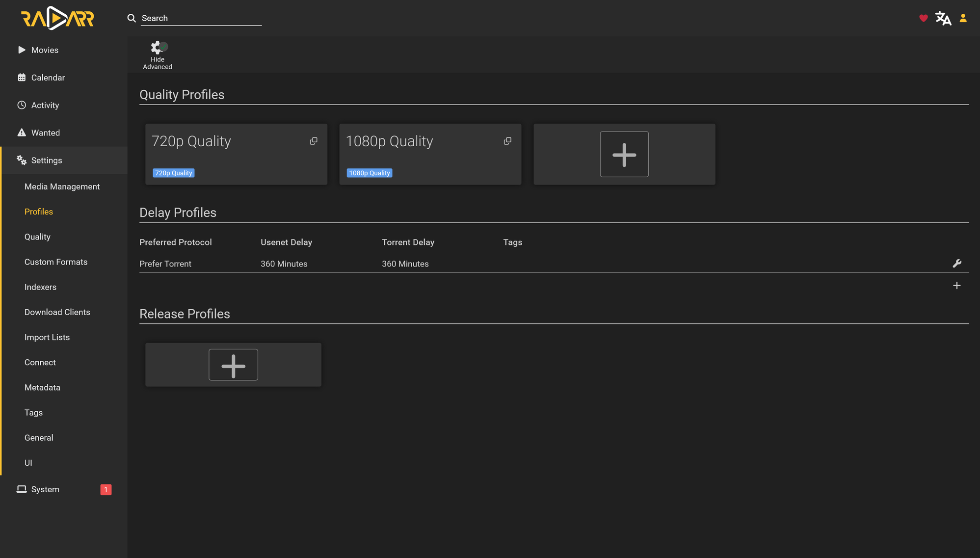Collapse the Settings sidebar section
The width and height of the screenshot is (980, 558).
click(x=64, y=160)
